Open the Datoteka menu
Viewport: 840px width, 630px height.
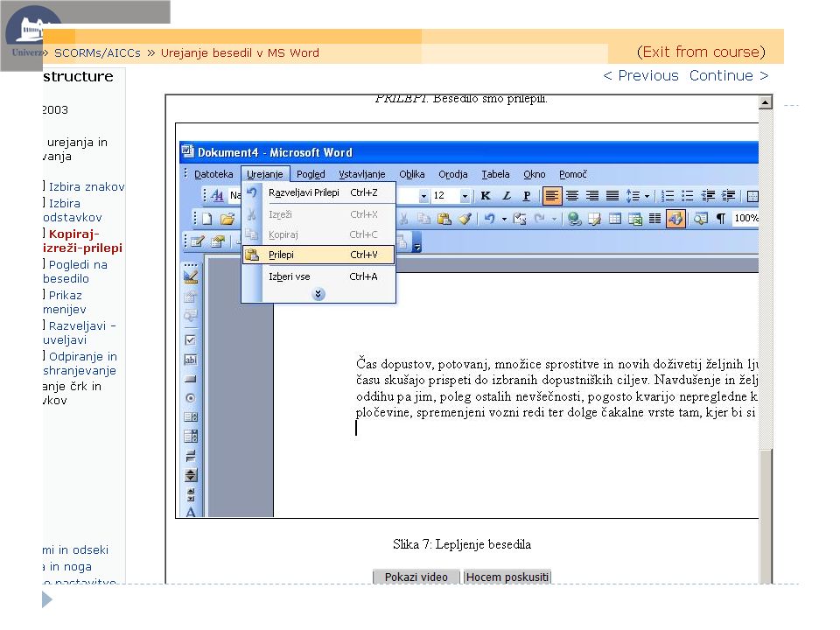point(213,174)
